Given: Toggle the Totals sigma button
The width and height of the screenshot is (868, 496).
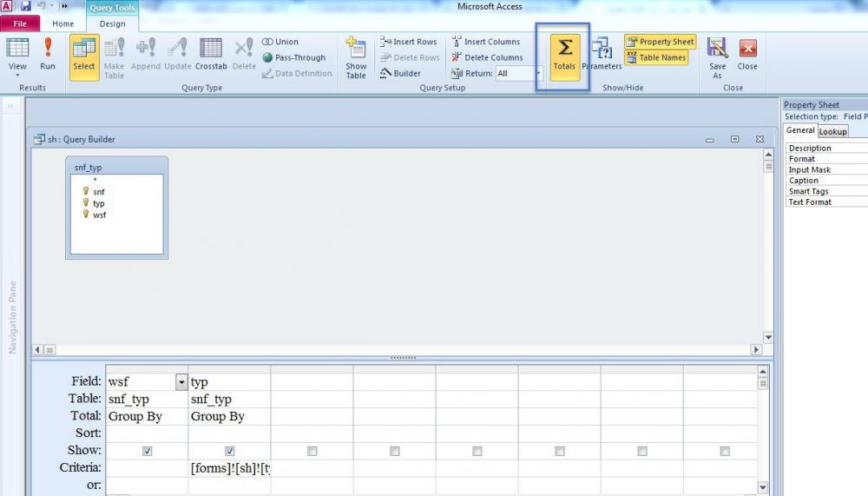Looking at the screenshot, I should (564, 57).
